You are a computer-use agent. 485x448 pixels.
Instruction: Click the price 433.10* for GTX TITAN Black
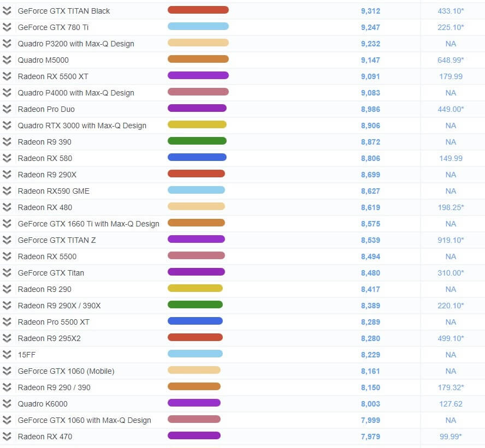(x=451, y=11)
